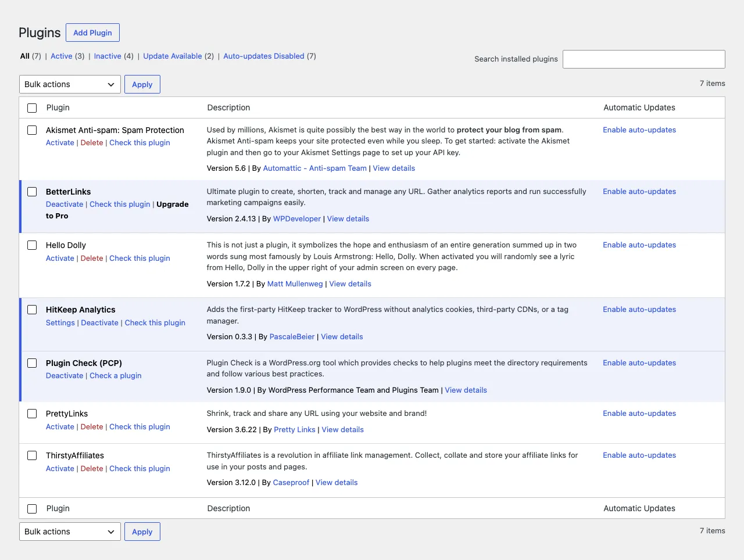Deactivate the BetterLinks plugin
This screenshot has width=744, height=560.
pos(65,204)
